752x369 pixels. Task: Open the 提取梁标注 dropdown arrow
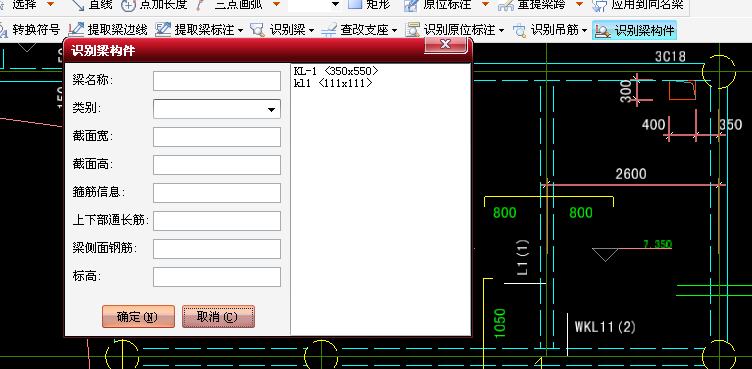tap(240, 31)
